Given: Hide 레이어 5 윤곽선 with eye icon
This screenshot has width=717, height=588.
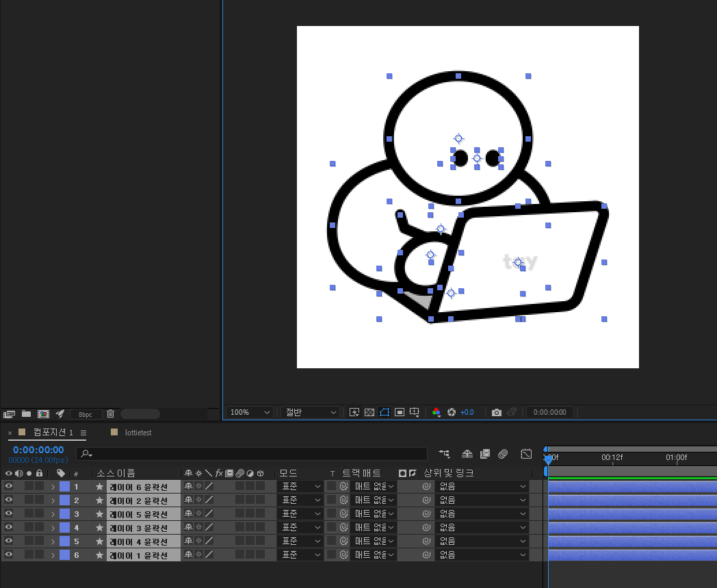Looking at the screenshot, I should pyautogui.click(x=8, y=514).
